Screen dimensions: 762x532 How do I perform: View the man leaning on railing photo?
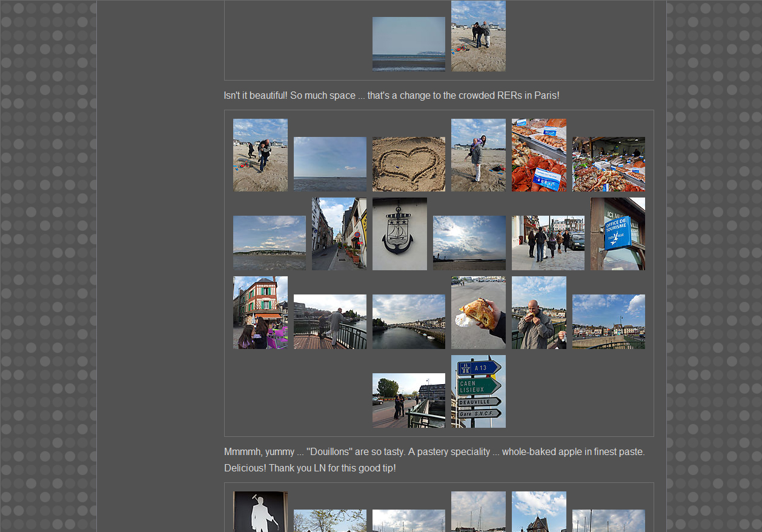[x=330, y=321]
